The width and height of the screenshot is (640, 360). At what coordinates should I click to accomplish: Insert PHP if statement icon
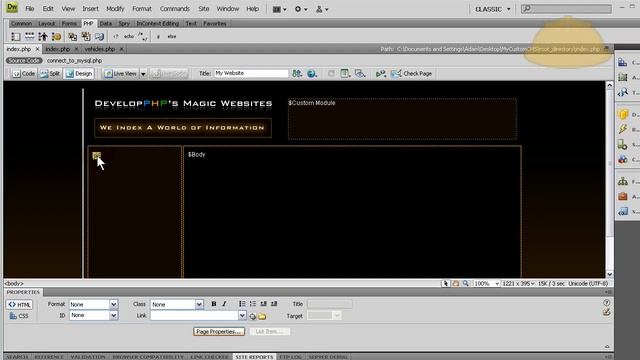[x=158, y=37]
